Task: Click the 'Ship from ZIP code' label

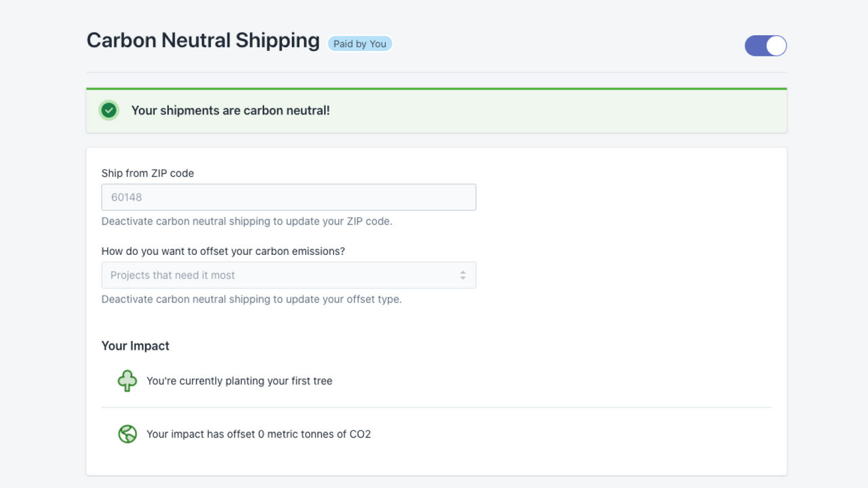Action: pyautogui.click(x=148, y=174)
